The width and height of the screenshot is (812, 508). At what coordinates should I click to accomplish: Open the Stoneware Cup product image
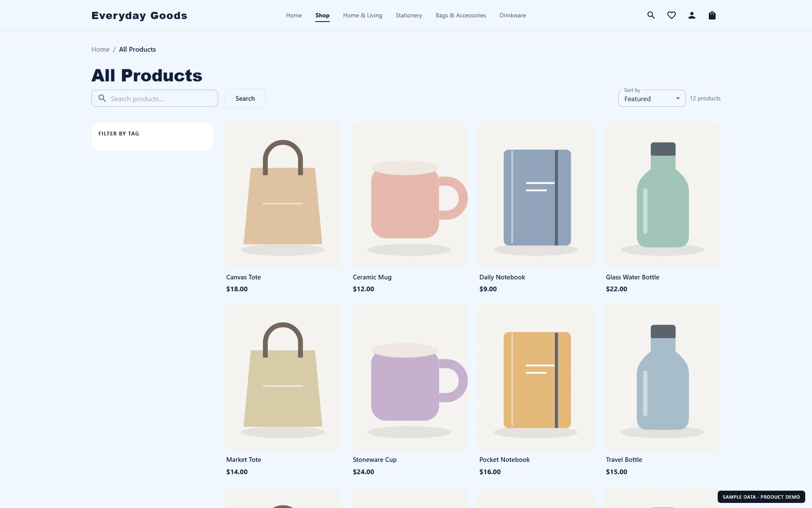pos(409,378)
